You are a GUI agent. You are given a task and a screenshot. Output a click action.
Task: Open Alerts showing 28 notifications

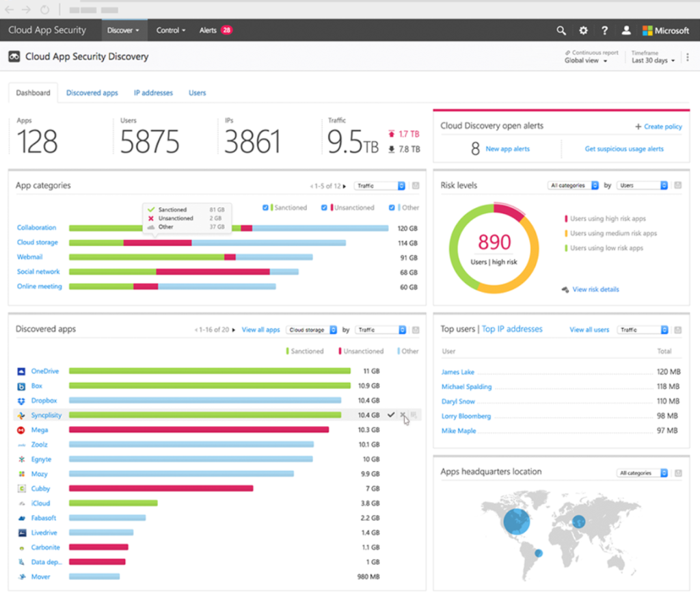pos(216,30)
